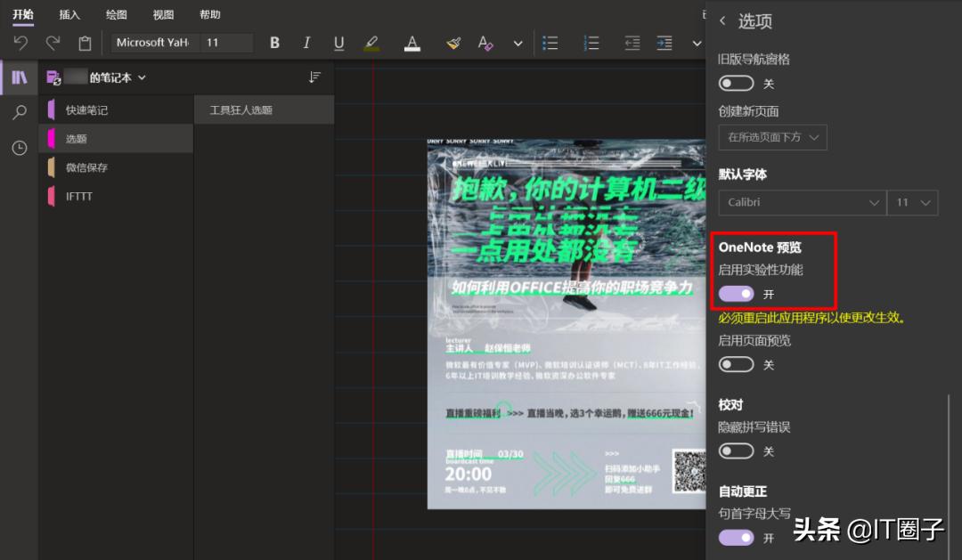
Task: Select the Format Painter icon
Action: point(452,42)
